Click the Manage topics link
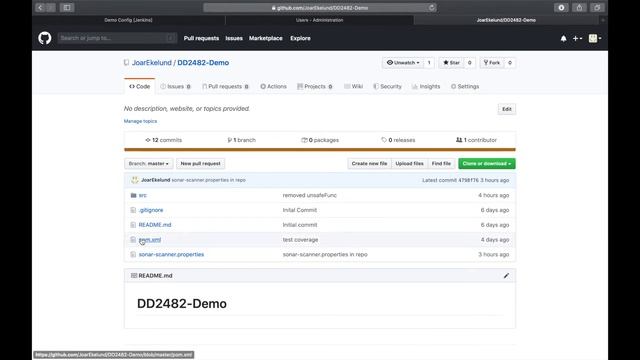Screen dimensions: 640x360 click(x=140, y=121)
